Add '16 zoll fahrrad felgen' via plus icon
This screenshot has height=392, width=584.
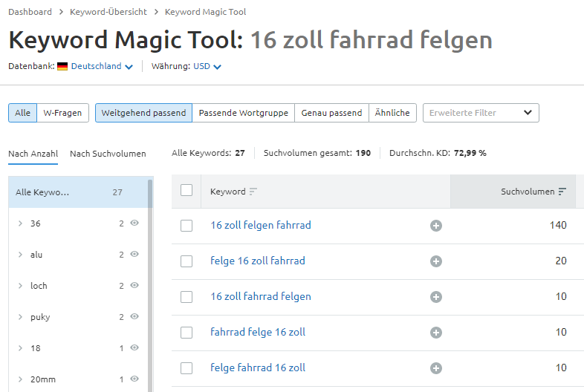coord(435,297)
